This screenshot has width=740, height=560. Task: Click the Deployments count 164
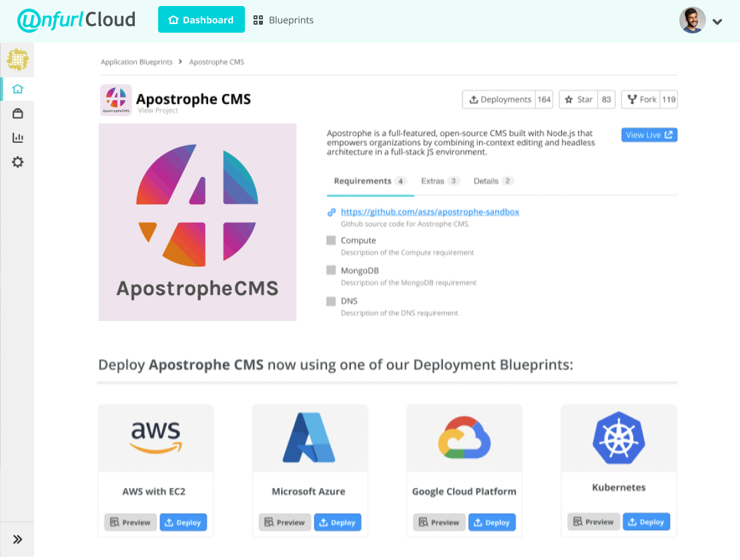click(544, 99)
